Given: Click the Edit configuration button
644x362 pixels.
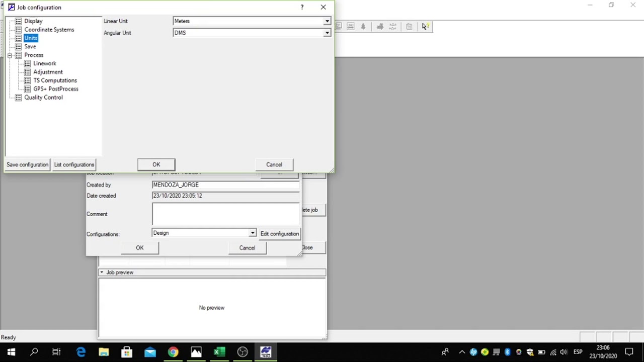Looking at the screenshot, I should click(x=279, y=234).
